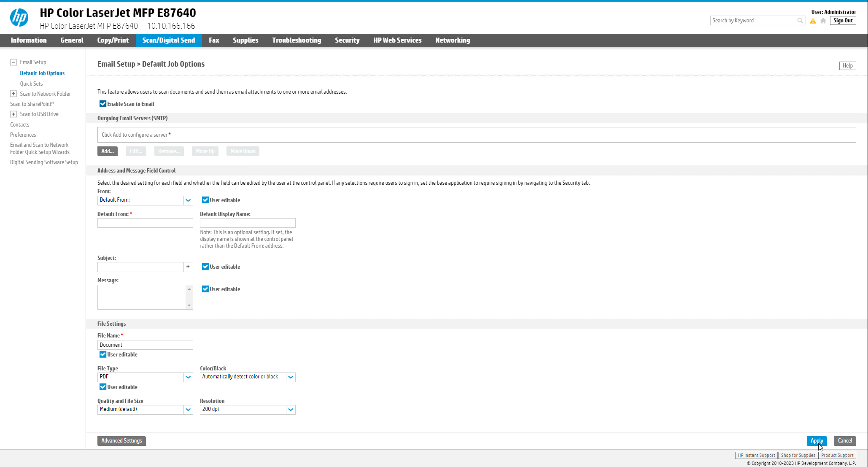Screen dimensions: 868x467
Task: Select the Scan/Digital Send tab
Action: tap(169, 40)
